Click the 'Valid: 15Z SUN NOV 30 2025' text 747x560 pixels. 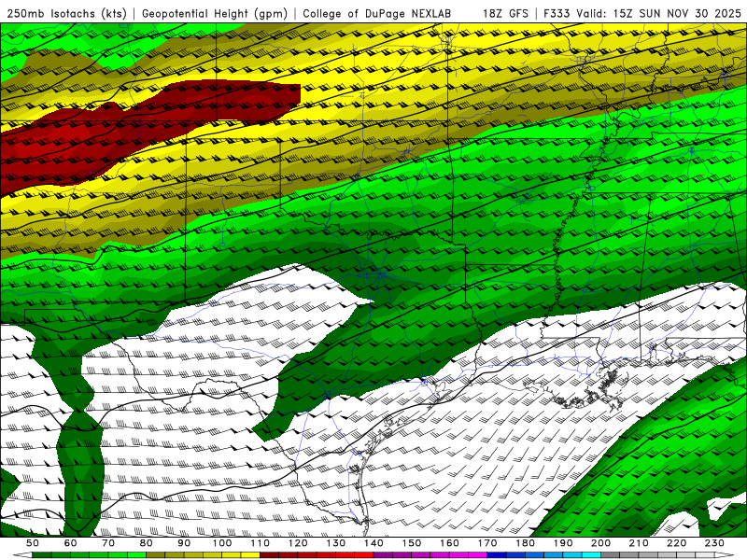pos(659,14)
